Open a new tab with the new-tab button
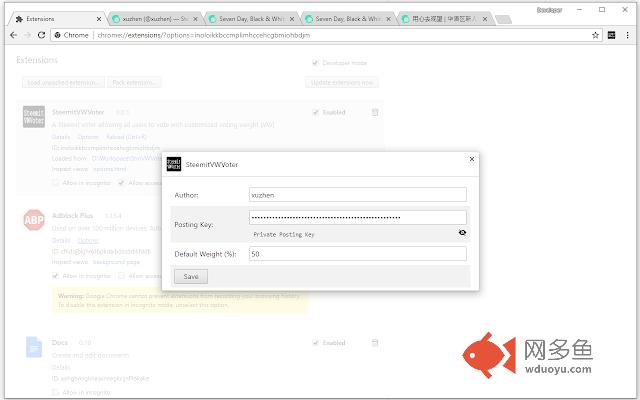Viewport: 640px width, 400px height. point(503,19)
